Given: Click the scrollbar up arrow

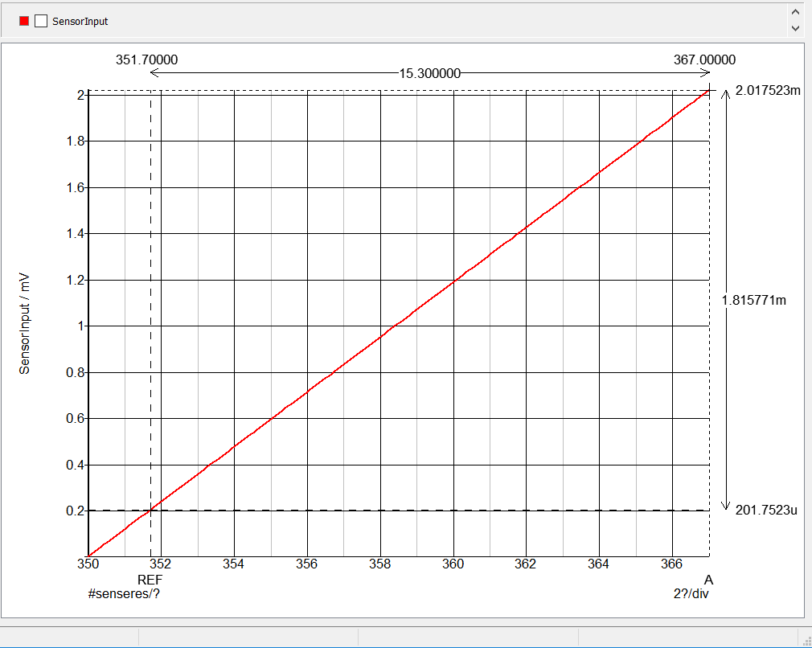Looking at the screenshot, I should [x=795, y=11].
